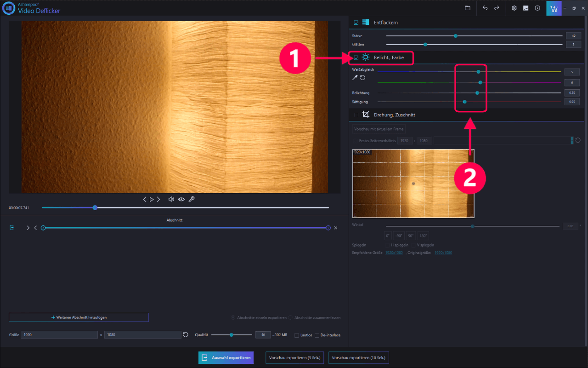
Task: Play the video preview
Action: 152,199
